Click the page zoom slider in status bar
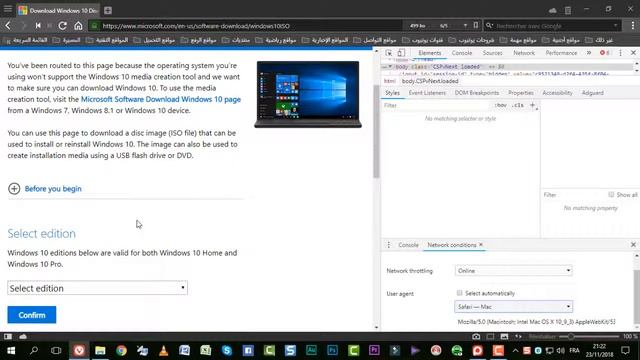Image resolution: width=640 pixels, height=360 pixels. [589, 336]
